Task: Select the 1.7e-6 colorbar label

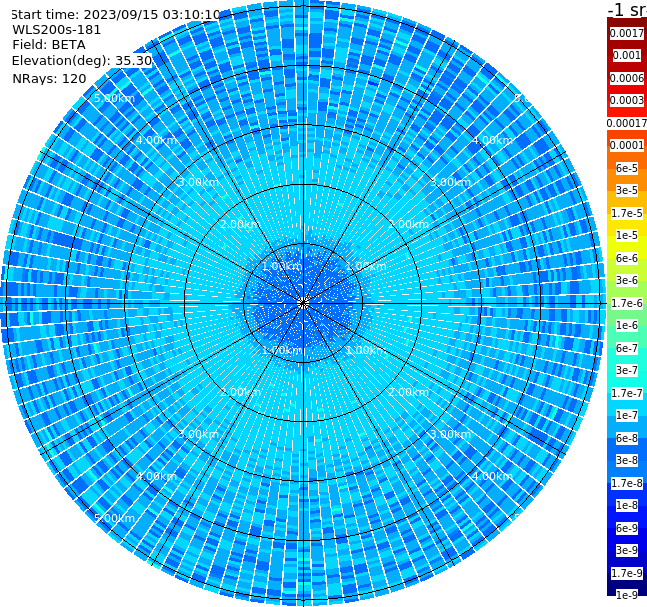Action: [627, 303]
